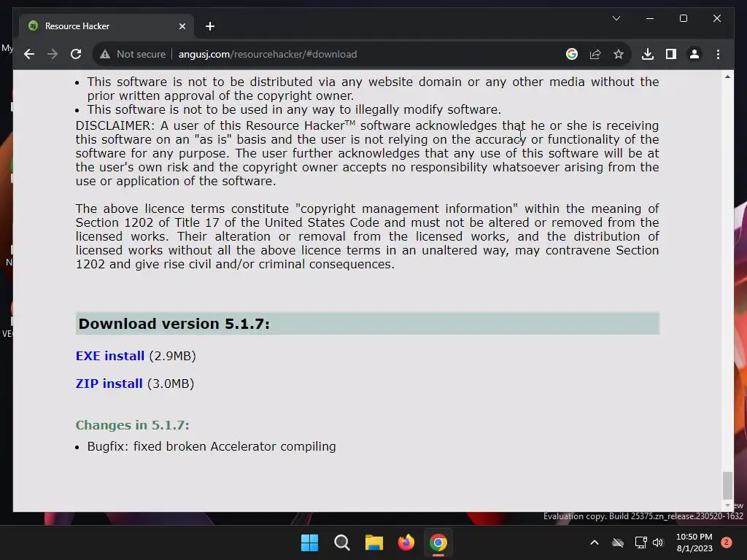This screenshot has width=747, height=560.
Task: Click the '(2.9MB)' size text
Action: click(172, 356)
